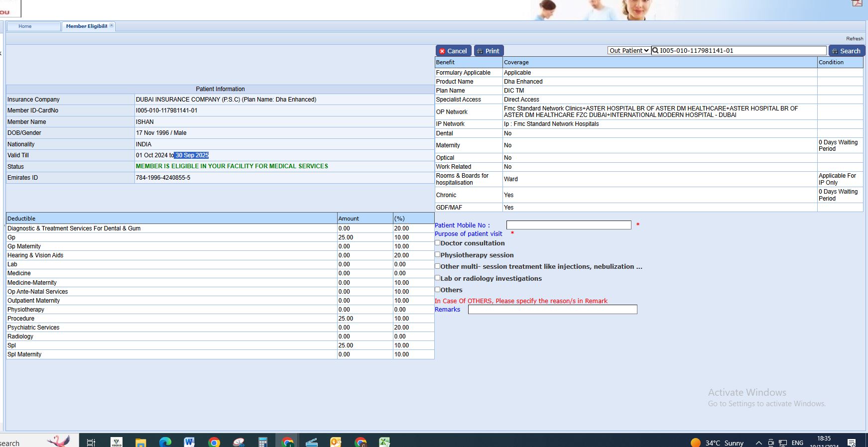
Task: Close the Member Eligibility tab
Action: [112, 25]
